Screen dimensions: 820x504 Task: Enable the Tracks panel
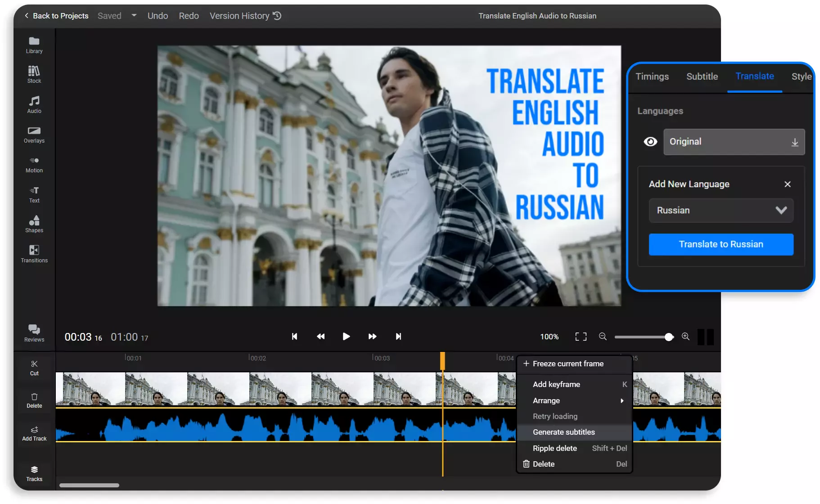34,472
